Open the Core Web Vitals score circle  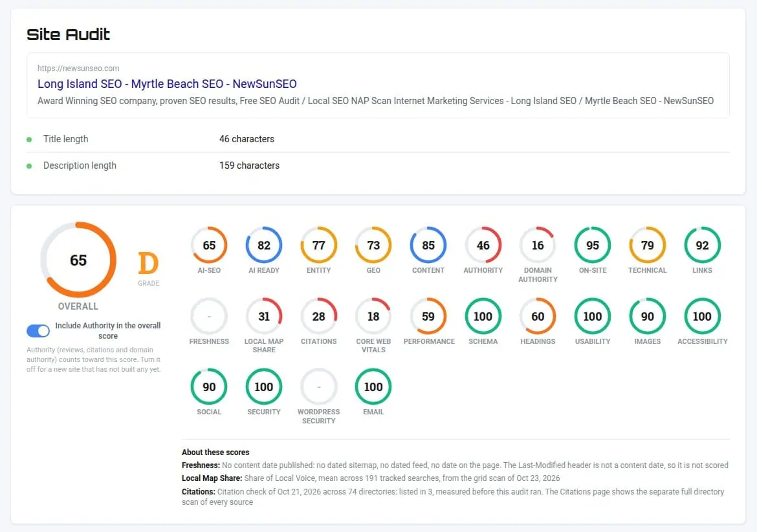coord(373,316)
